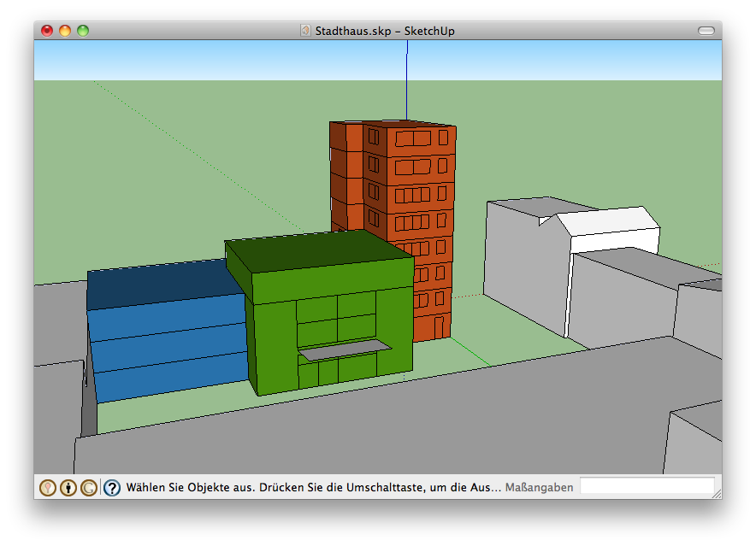This screenshot has height=546, width=756.
Task: Click the blue sky background area
Action: 214,58
